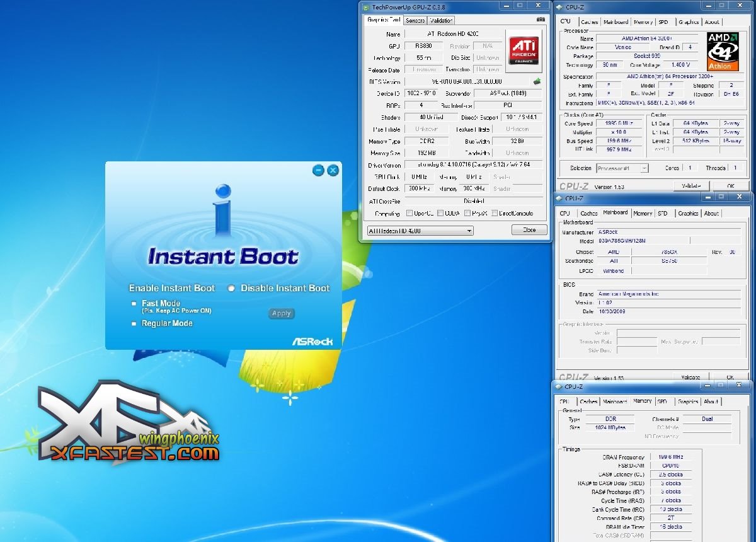756x542 pixels.
Task: Toggle the OpenCL checkbox in GPU-Z
Action: [409, 213]
